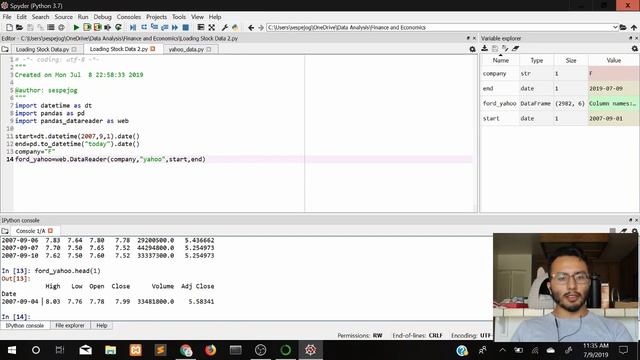
Task: Click the Save all files icon
Action: pos(40,27)
